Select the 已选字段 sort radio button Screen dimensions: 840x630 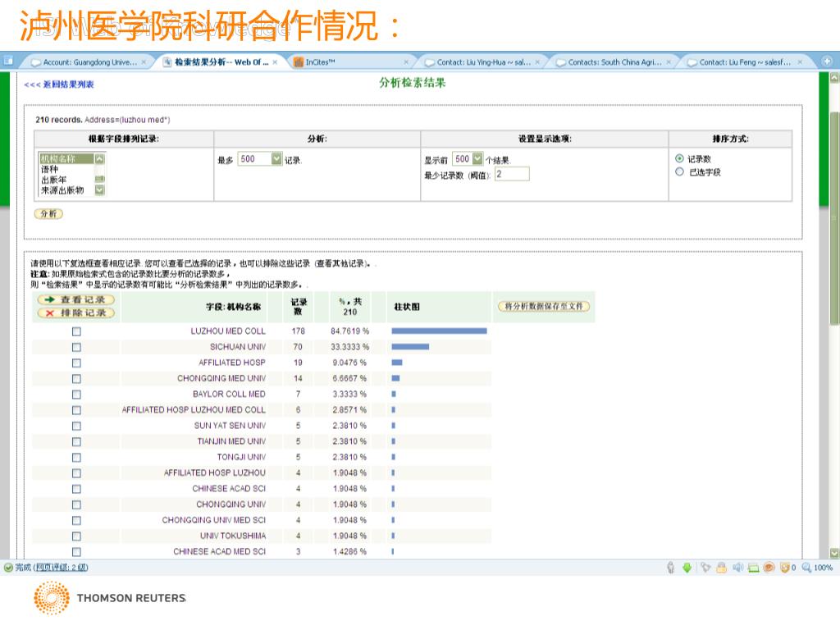pos(679,172)
